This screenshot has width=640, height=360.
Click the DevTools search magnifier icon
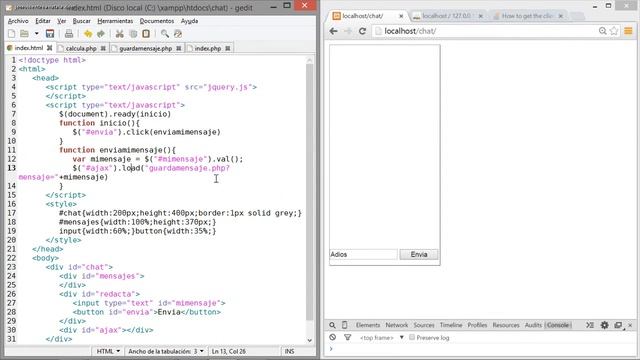click(x=332, y=325)
